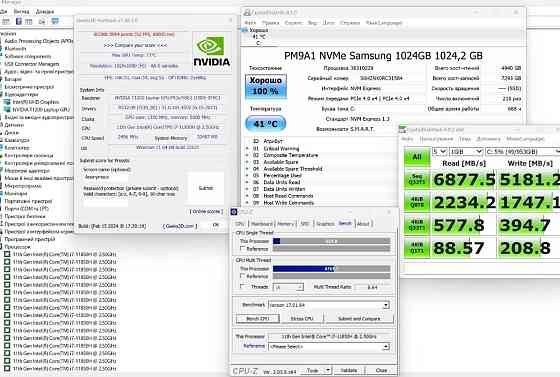Open the Файл menu in CrystalDiskInfo
This screenshot has height=377, width=560.
250,23
